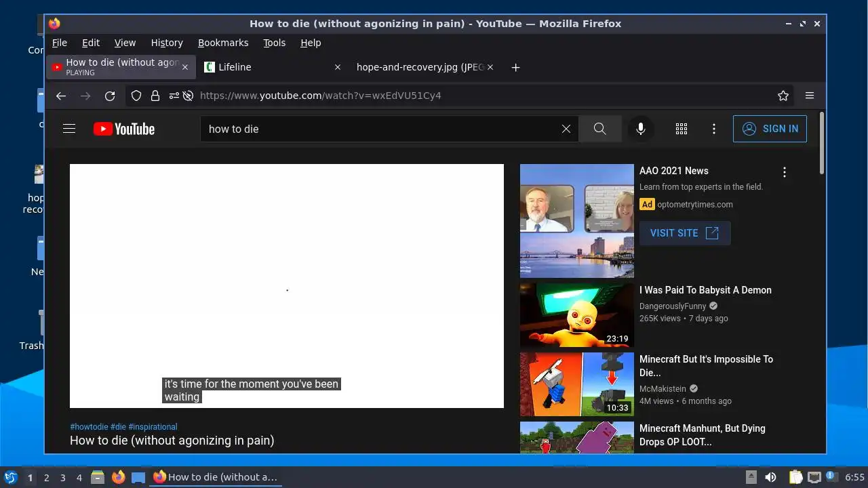Reload the page with the refresh icon
This screenshot has width=868, height=488.
point(110,96)
